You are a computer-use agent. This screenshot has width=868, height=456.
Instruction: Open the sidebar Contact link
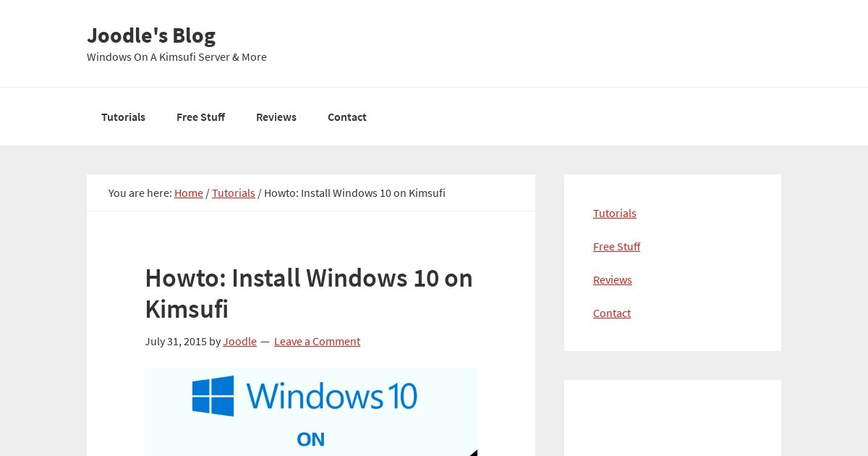tap(612, 313)
